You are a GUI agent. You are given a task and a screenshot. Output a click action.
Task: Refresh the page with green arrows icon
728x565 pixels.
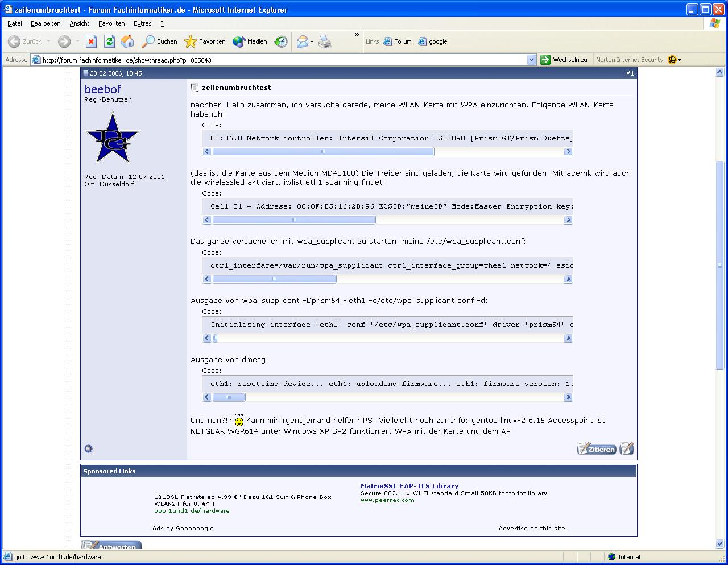(109, 41)
